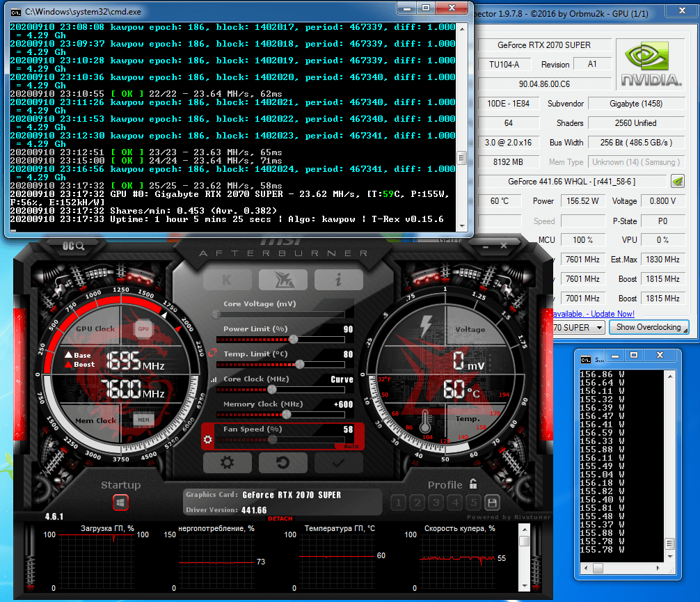
Task: Select profile slot 1
Action: pyautogui.click(x=398, y=502)
